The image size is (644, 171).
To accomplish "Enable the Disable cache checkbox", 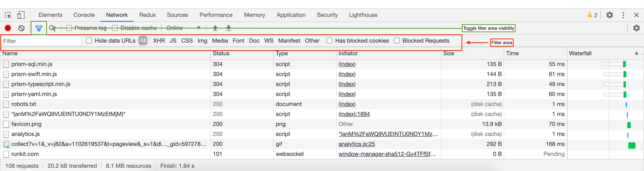I will coord(115,28).
